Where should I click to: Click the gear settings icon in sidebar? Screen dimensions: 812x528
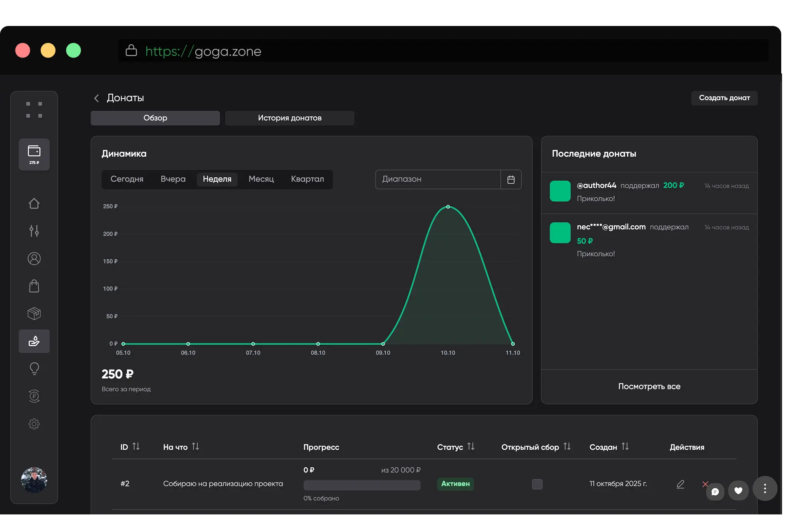[34, 424]
